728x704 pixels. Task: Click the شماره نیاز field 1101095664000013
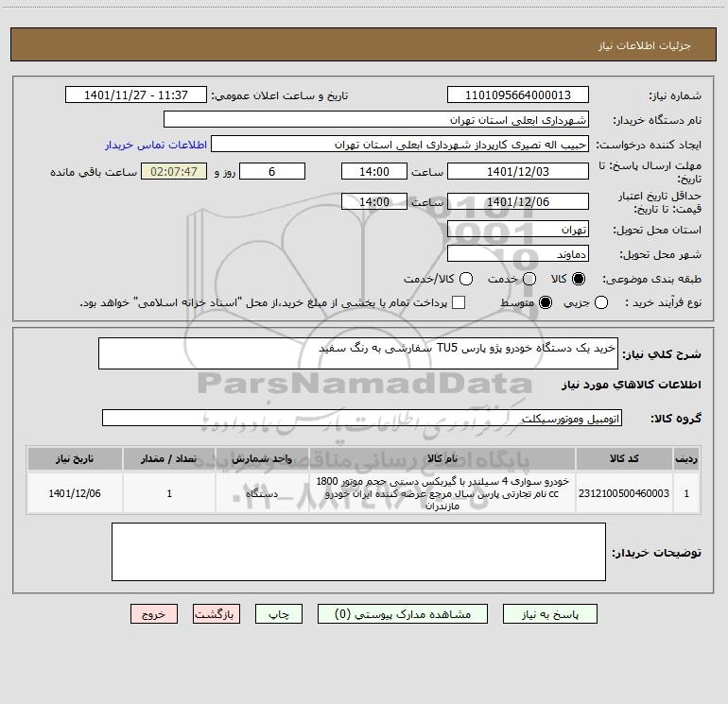(518, 95)
